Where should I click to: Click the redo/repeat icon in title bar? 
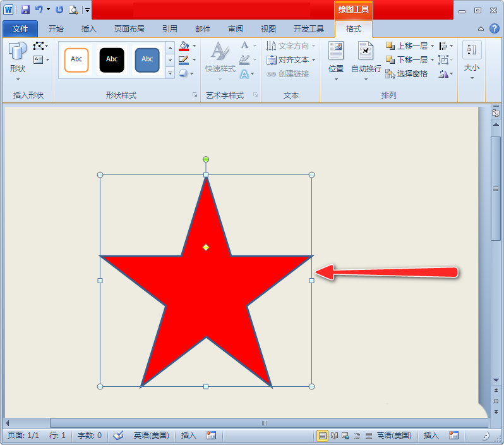tap(59, 9)
